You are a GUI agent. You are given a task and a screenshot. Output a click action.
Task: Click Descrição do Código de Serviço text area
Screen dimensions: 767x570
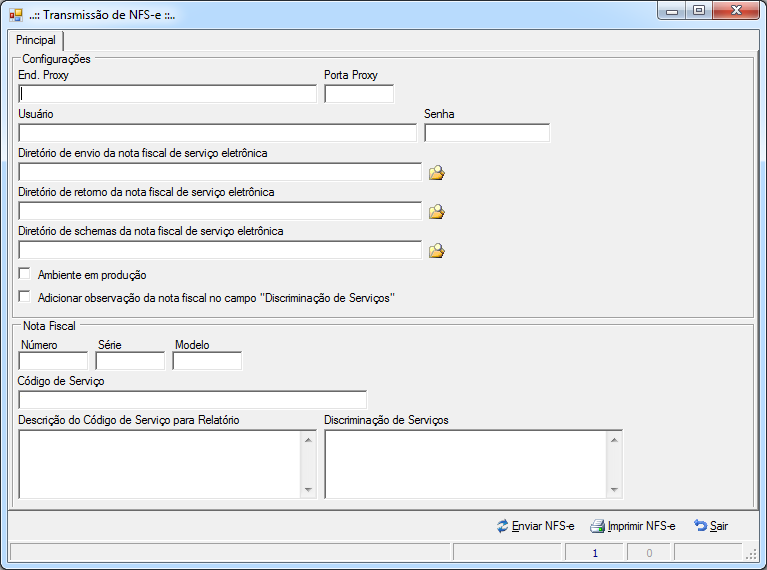(168, 464)
